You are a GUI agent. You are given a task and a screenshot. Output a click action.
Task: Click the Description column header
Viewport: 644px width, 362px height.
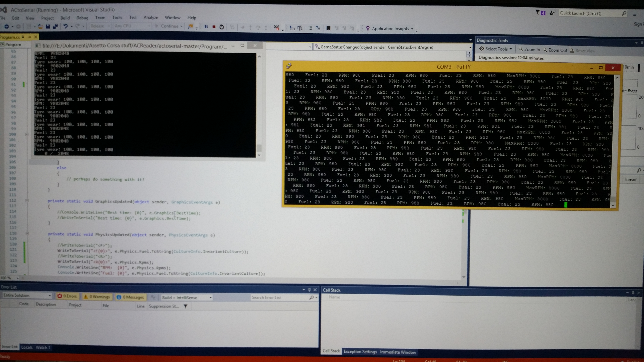46,304
